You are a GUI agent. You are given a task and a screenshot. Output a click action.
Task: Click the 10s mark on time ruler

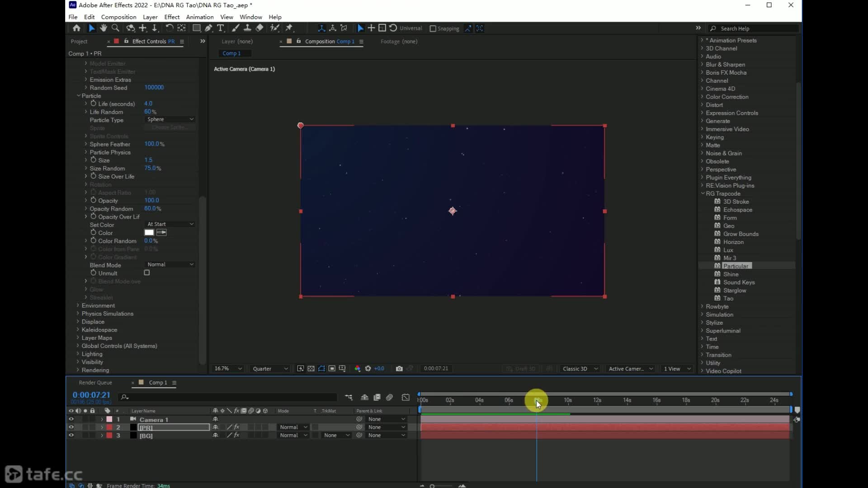click(x=567, y=400)
